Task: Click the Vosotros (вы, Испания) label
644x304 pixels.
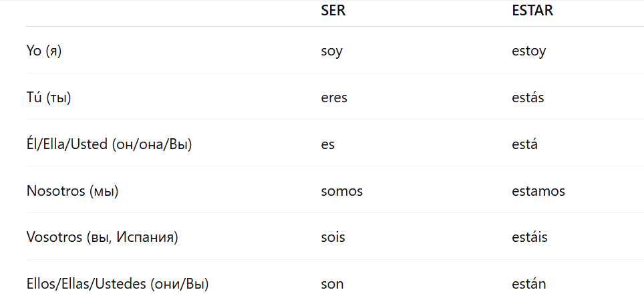Action: [102, 237]
